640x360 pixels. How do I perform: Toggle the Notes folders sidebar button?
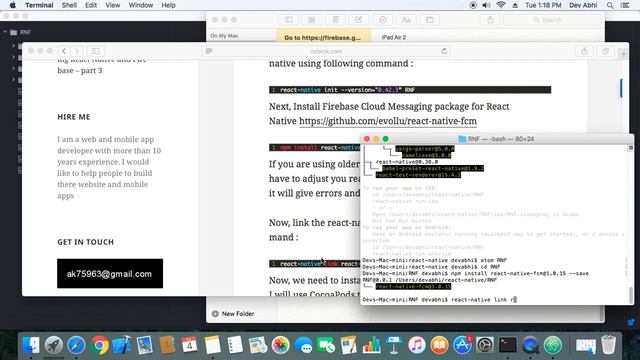coord(289,20)
